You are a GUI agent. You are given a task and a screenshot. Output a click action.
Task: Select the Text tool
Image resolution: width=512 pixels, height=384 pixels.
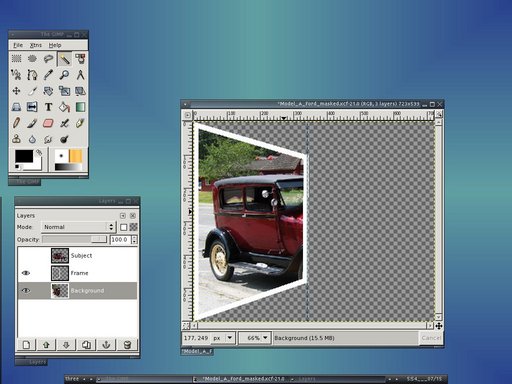coord(48,107)
